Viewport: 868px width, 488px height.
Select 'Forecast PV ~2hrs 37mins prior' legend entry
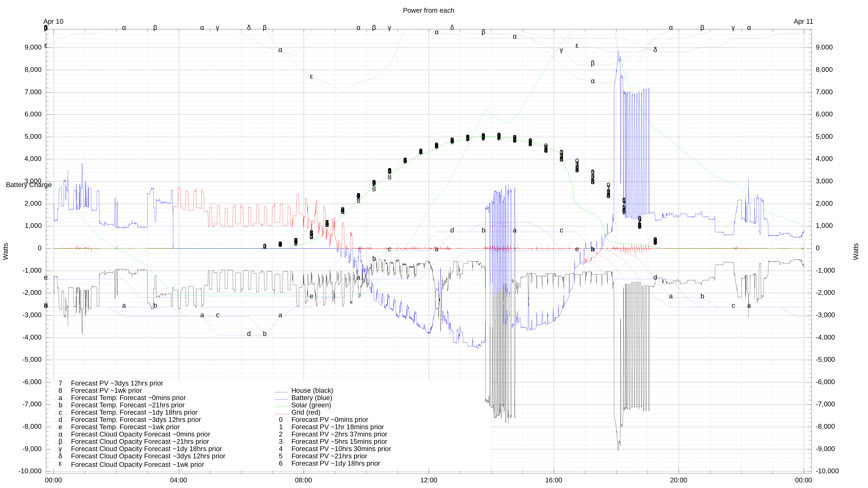tap(339, 434)
